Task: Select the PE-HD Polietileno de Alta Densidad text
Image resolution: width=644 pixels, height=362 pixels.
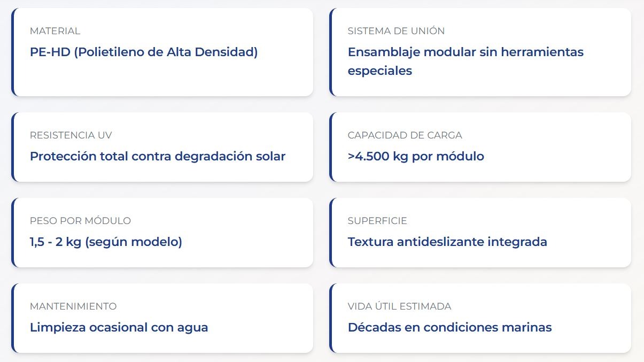Action: click(x=144, y=52)
